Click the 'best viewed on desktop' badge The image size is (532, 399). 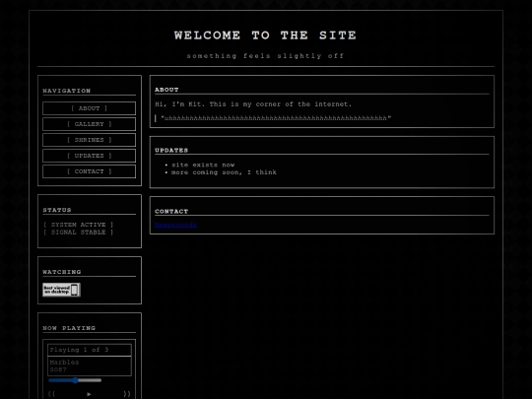[61, 290]
